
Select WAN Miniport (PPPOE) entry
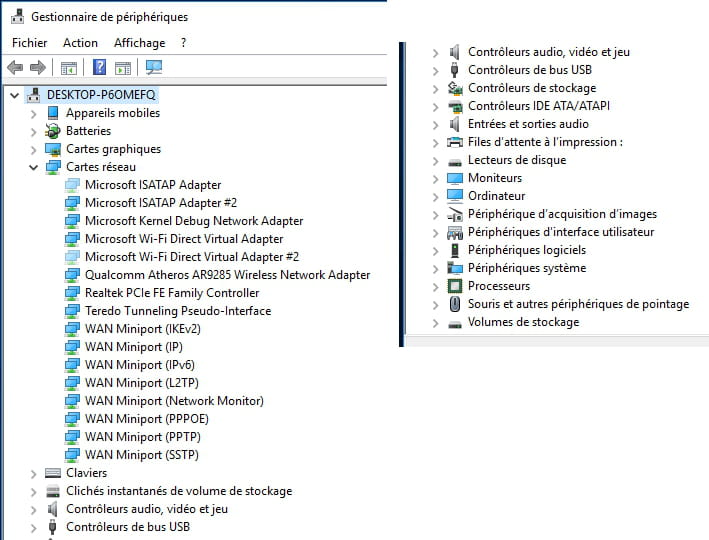[147, 419]
